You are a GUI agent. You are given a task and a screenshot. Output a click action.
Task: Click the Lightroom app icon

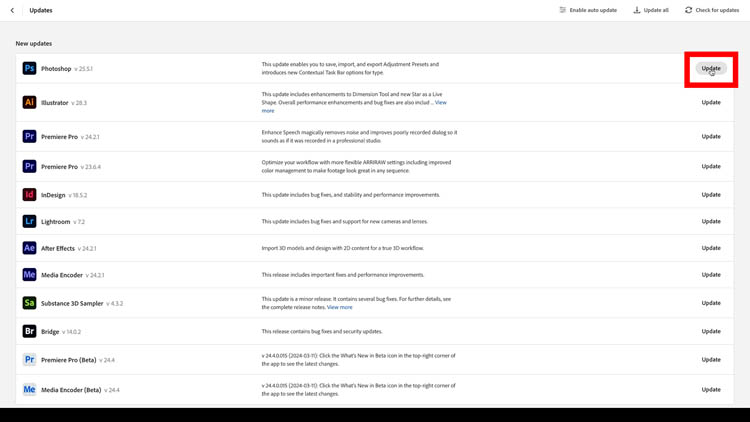click(x=29, y=222)
